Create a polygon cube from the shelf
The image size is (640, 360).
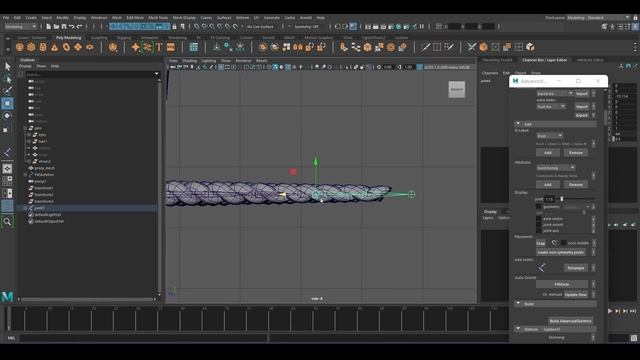tap(31, 47)
